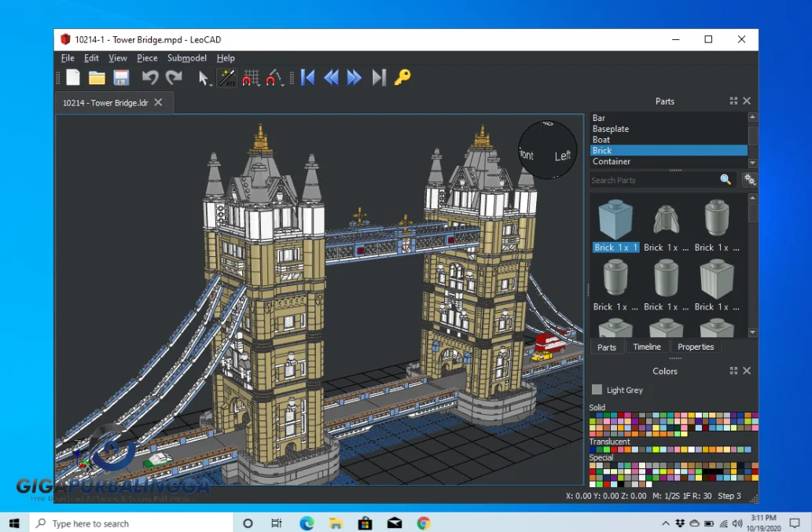Screen dimensions: 812x532
Task: Open File Explorer from taskbar
Action: click(x=336, y=523)
